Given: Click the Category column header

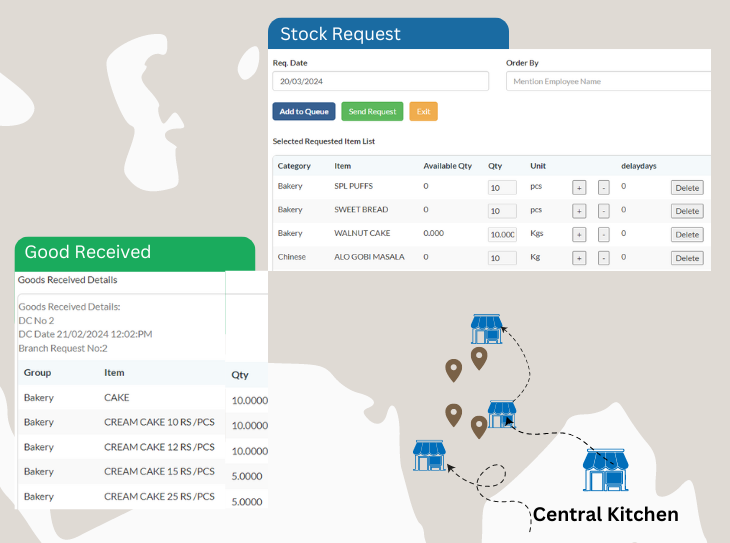Looking at the screenshot, I should point(294,166).
